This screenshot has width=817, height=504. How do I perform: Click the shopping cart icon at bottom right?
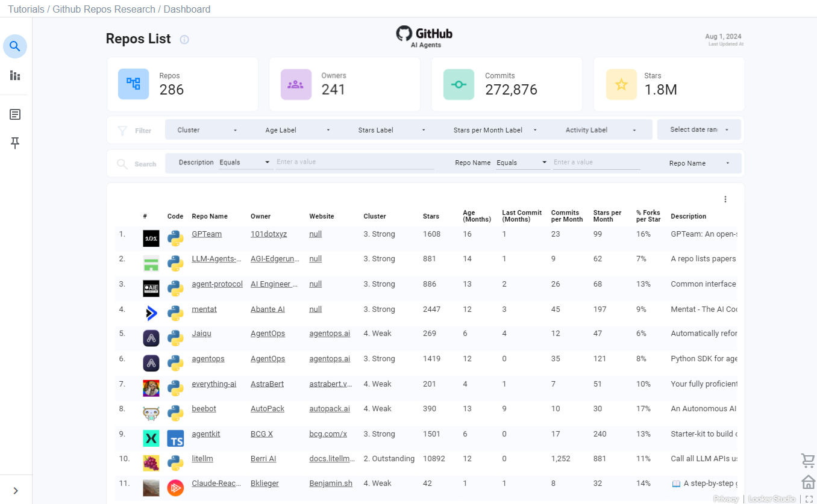pos(808,460)
